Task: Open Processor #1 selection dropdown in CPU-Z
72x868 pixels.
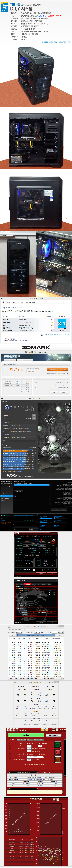Action: point(29,570)
